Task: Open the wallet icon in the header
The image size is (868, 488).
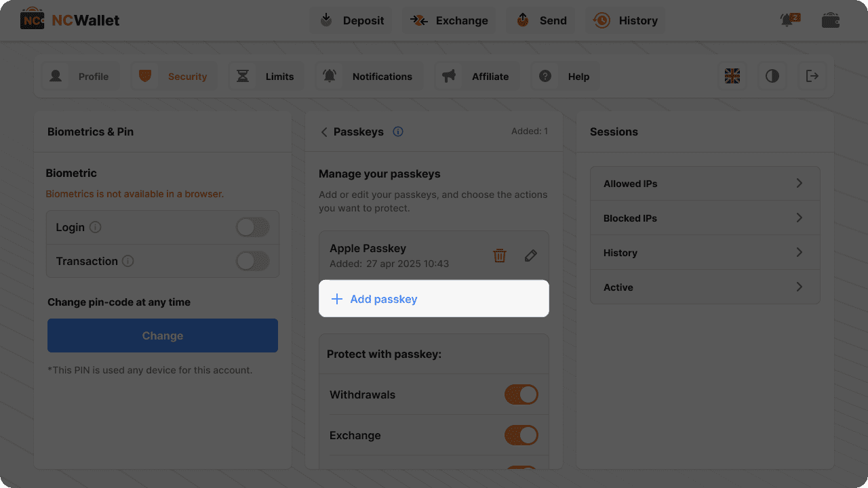Action: point(831,20)
